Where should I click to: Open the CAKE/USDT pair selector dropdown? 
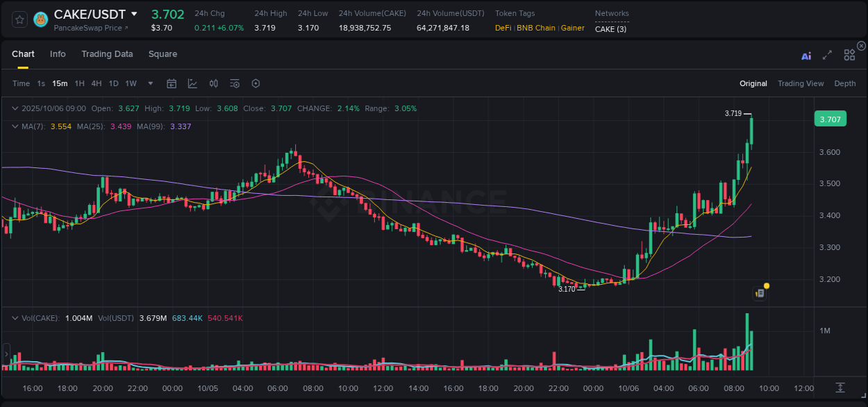click(134, 13)
